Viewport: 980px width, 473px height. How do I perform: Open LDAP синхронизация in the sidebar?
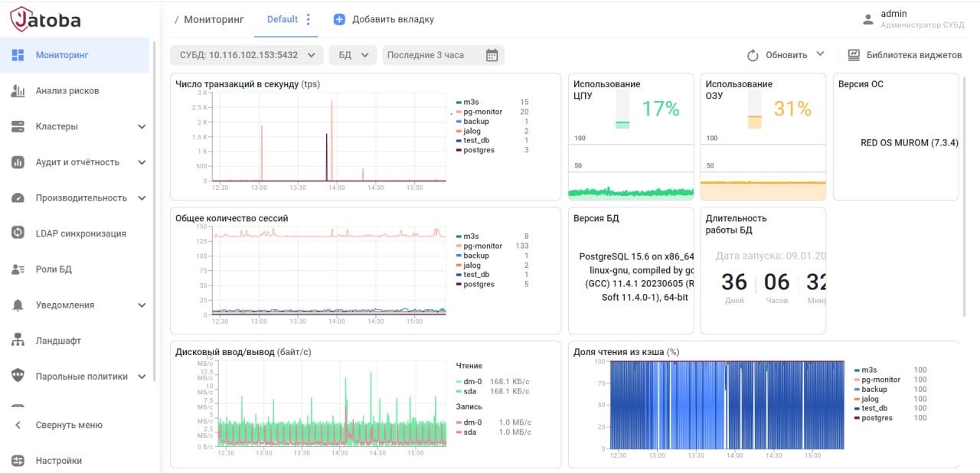click(x=74, y=233)
